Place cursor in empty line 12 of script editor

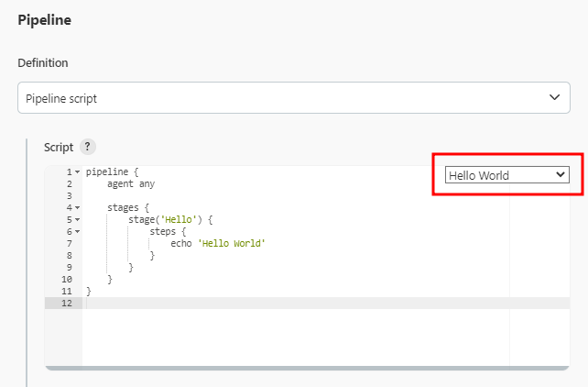click(x=326, y=303)
